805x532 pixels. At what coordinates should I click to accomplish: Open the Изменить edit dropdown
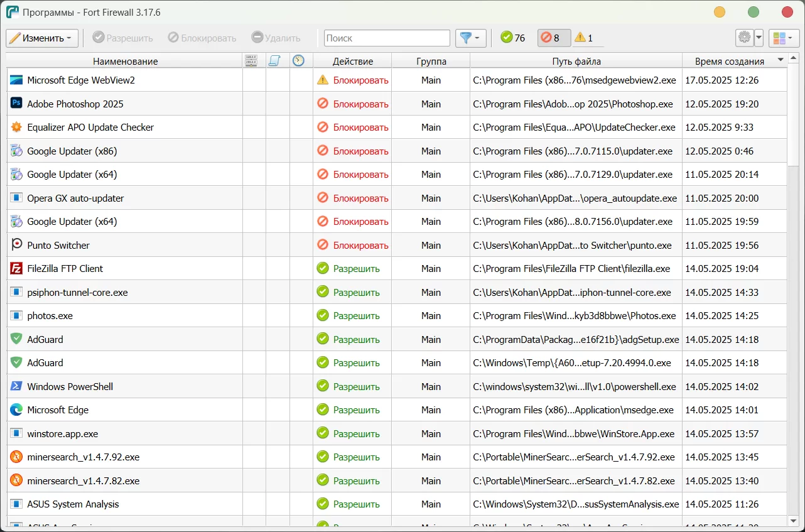[42, 38]
